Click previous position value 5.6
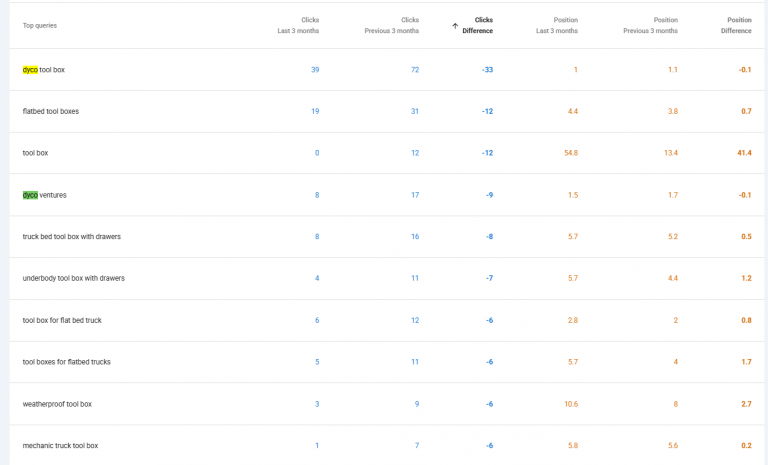 click(673, 446)
